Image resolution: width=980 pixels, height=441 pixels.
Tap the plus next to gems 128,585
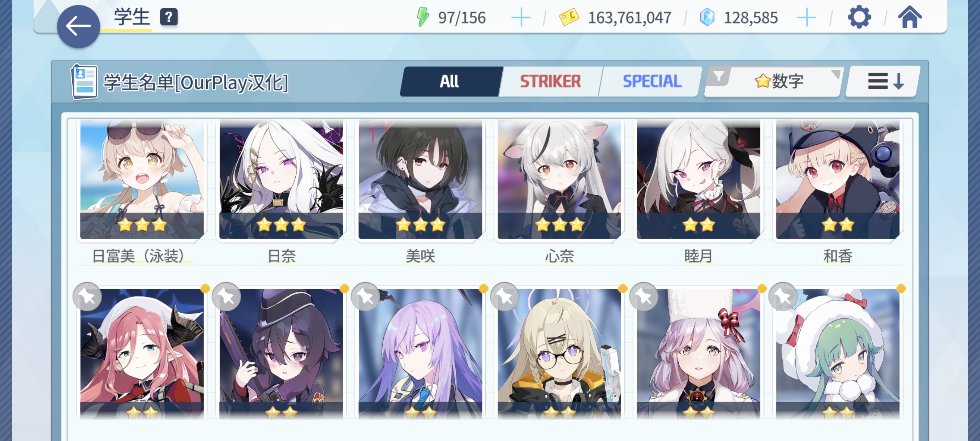[806, 18]
